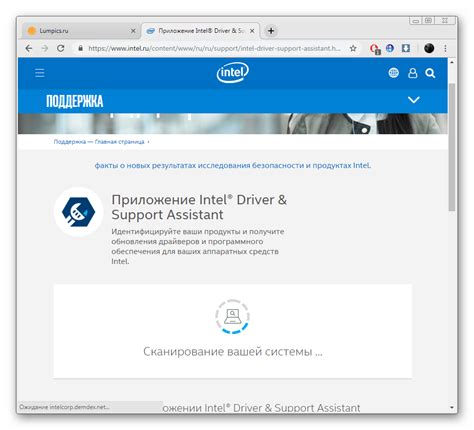The height and width of the screenshot is (430, 474).
Task: Select the Intel Driver & Support tab
Action: (200, 31)
